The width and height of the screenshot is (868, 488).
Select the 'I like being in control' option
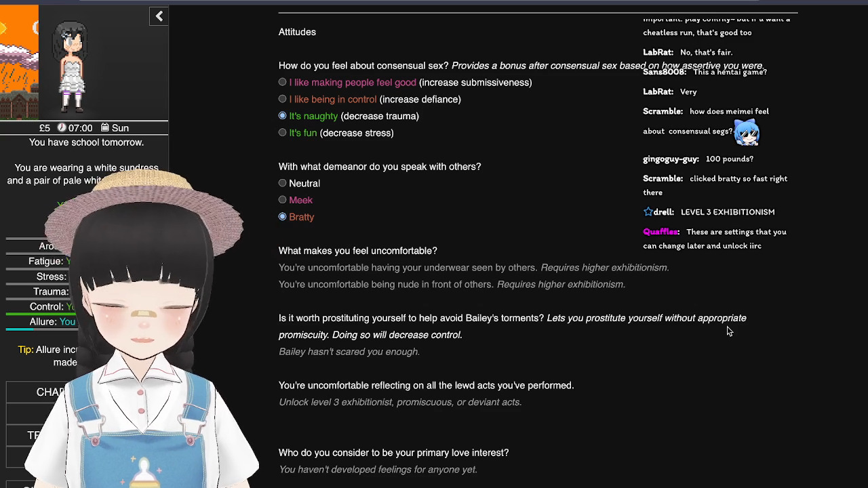point(282,99)
